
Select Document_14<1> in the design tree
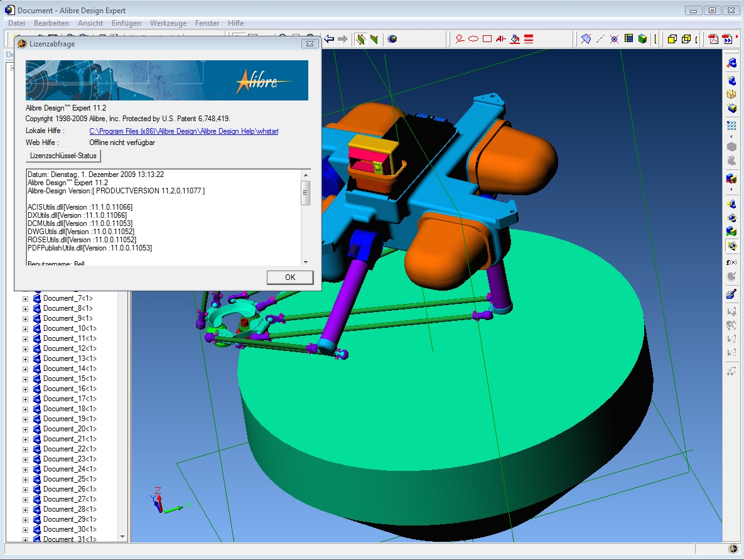pos(70,369)
